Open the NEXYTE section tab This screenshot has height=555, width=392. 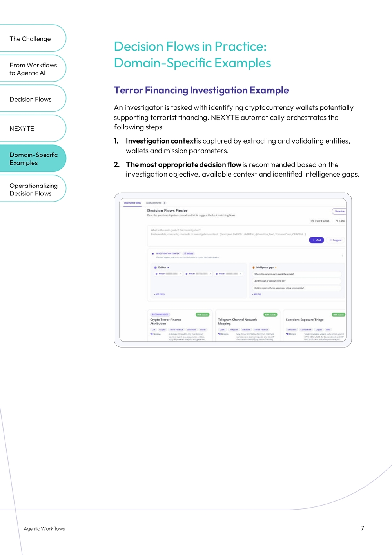pos(33,128)
